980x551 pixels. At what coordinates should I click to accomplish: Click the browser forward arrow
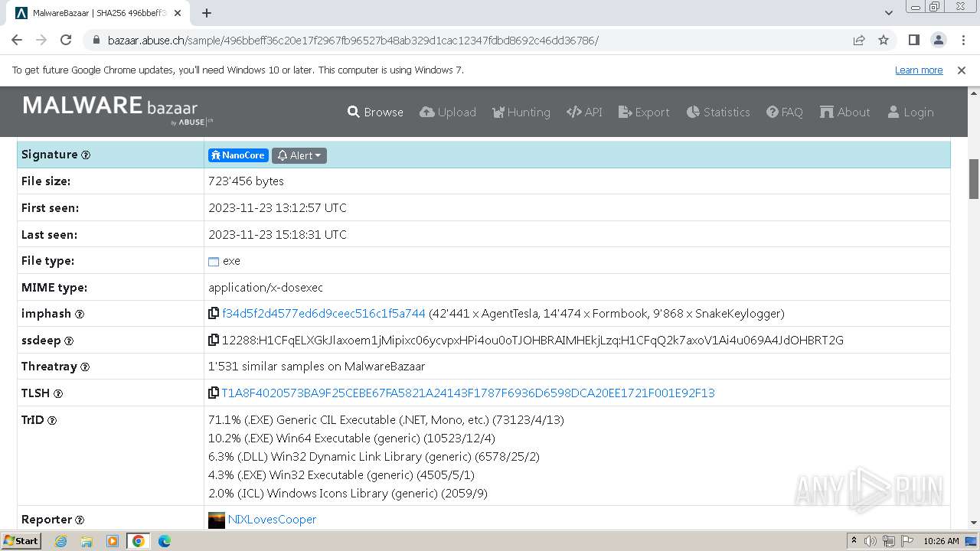(x=41, y=40)
